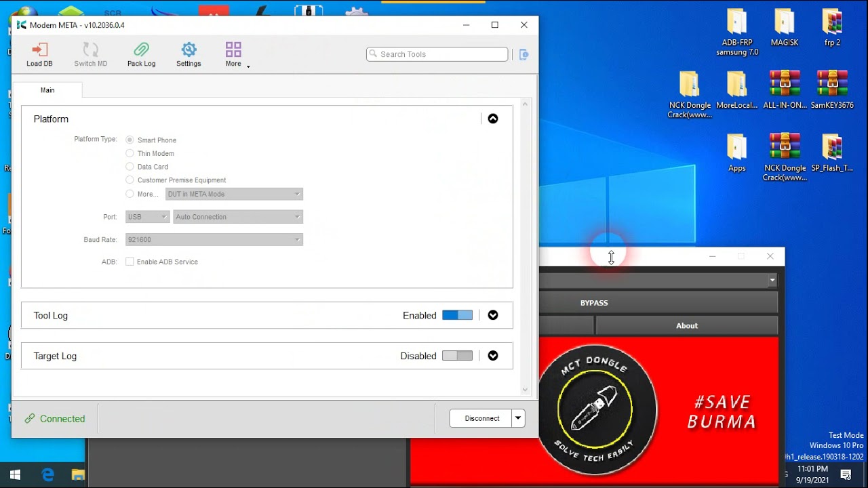This screenshot has width=868, height=488.
Task: Select the Smart Phone platform type
Action: point(130,140)
